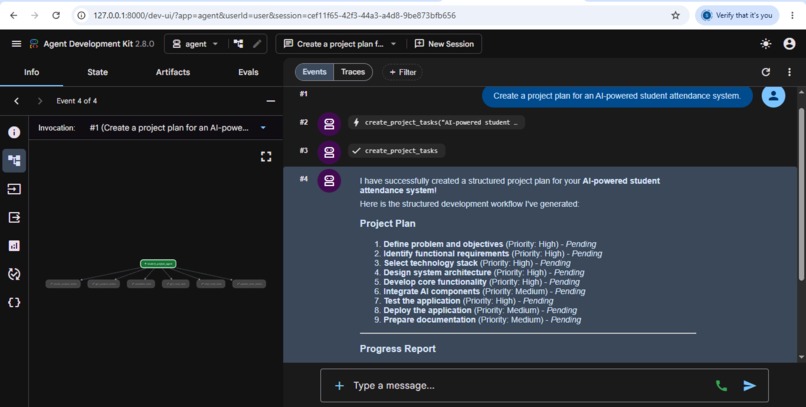Click the pencil edit agent icon
The image size is (806, 407).
(x=257, y=44)
